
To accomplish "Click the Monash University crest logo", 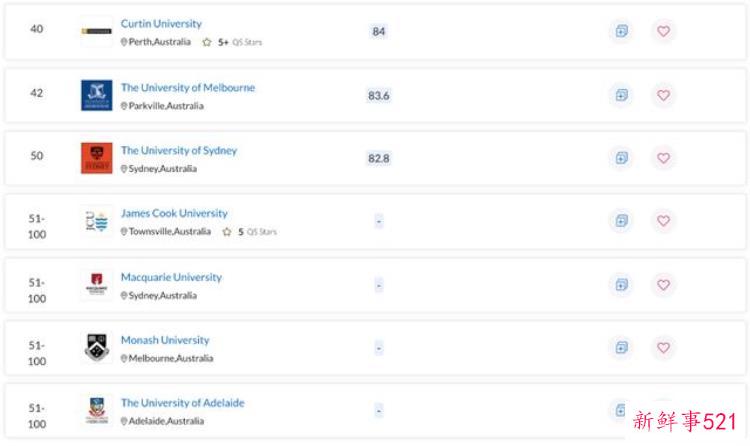I will click(97, 348).
